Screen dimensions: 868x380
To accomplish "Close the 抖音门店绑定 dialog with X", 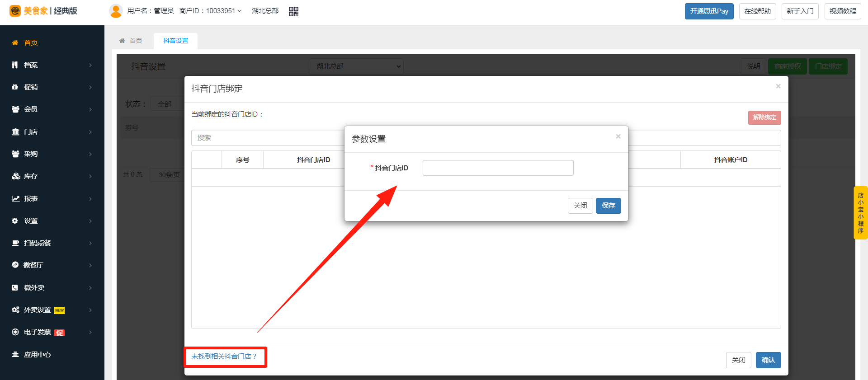I will pos(778,86).
